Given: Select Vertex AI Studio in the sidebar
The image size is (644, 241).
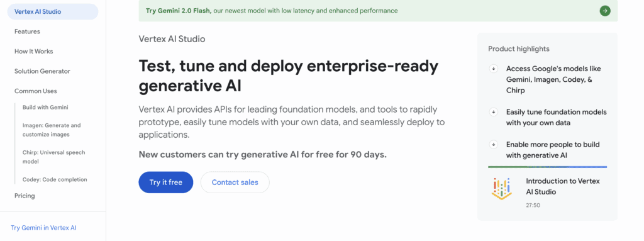Looking at the screenshot, I should click(x=53, y=11).
